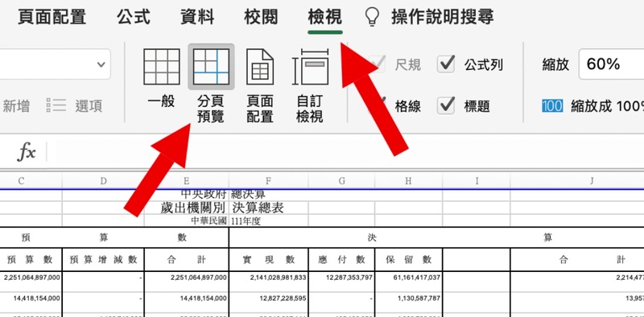The height and width of the screenshot is (317, 644).
Task: Click the New (新增) sheet view button
Action: click(16, 106)
